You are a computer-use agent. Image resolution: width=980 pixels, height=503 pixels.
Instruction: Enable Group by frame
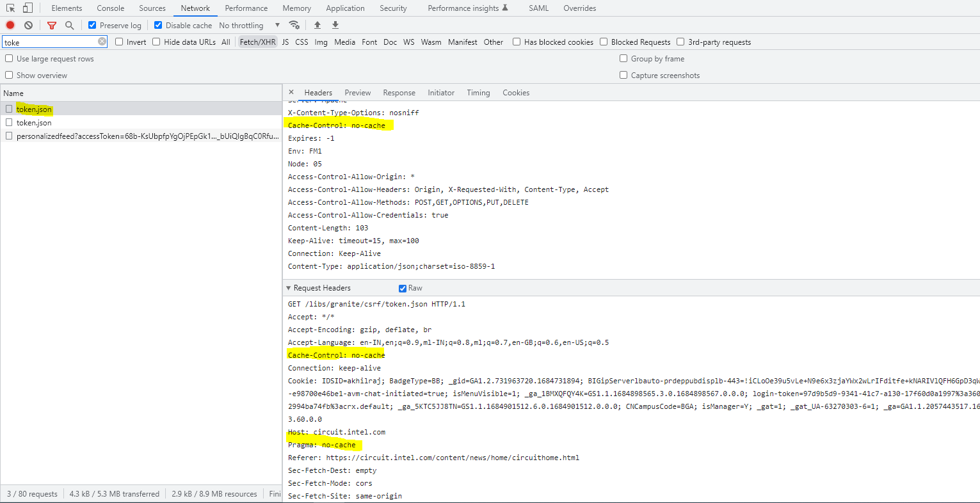623,58
